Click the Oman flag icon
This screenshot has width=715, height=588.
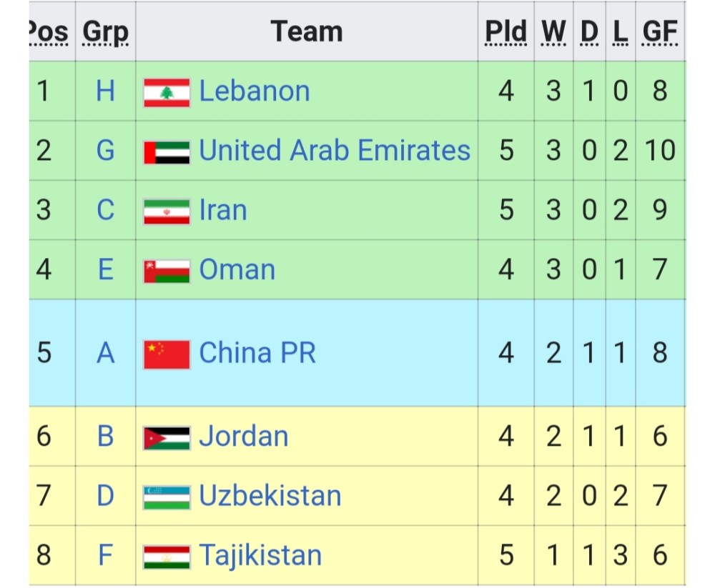[x=167, y=271]
